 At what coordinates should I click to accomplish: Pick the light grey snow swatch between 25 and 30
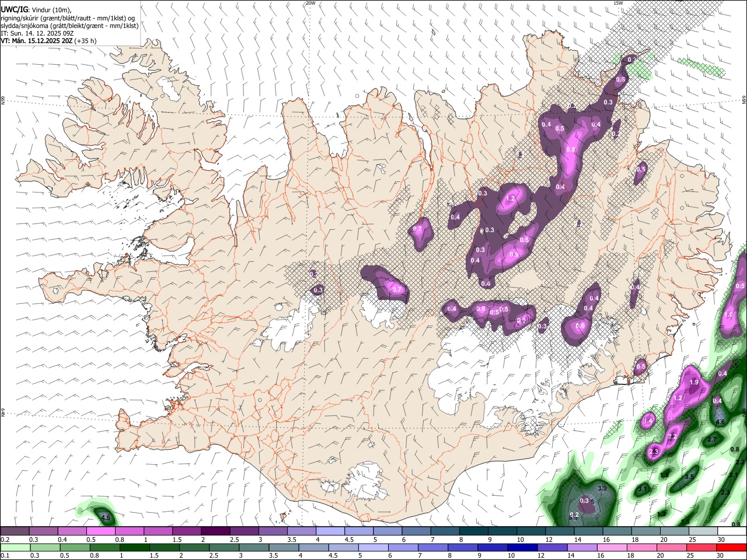click(704, 531)
